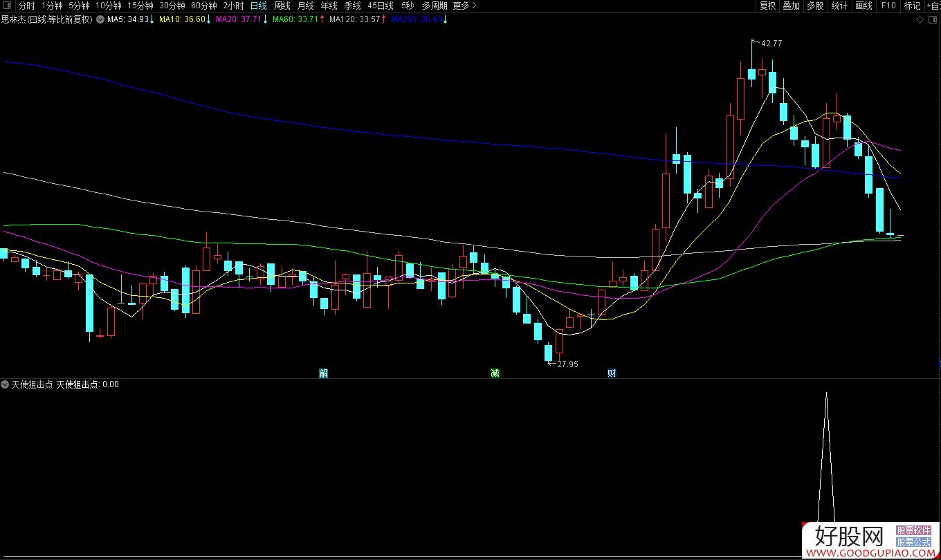Select the 日线 daily period
Screen dimensions: 941x560
coord(258,6)
